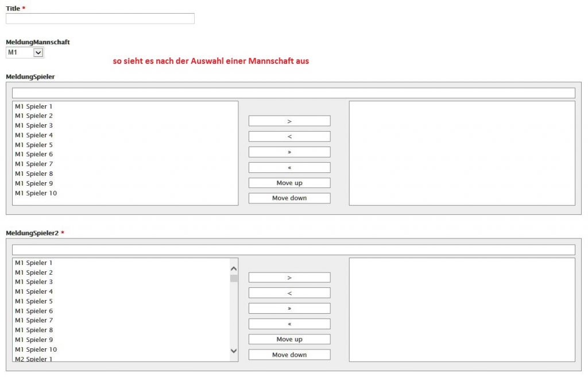Select M1 Spieler 1 in MeldungSpieler list
Viewport: 588px width, 377px height.
click(34, 106)
